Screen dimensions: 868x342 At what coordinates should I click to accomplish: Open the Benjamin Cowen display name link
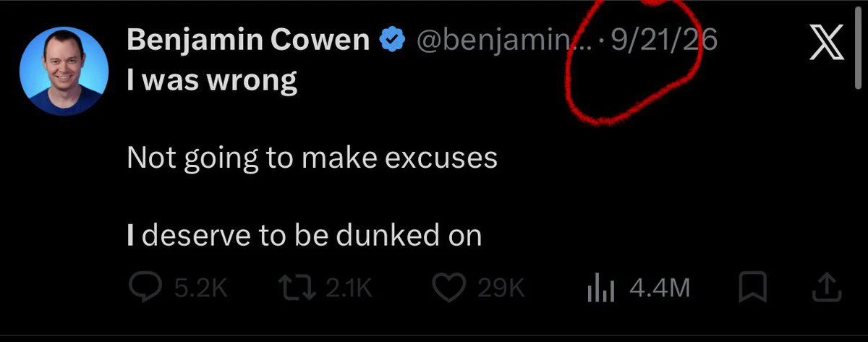pyautogui.click(x=249, y=41)
